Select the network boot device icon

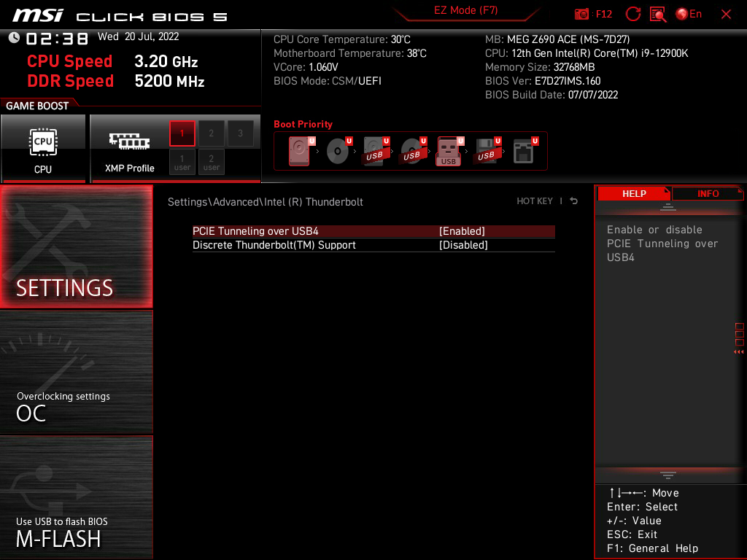[x=525, y=151]
